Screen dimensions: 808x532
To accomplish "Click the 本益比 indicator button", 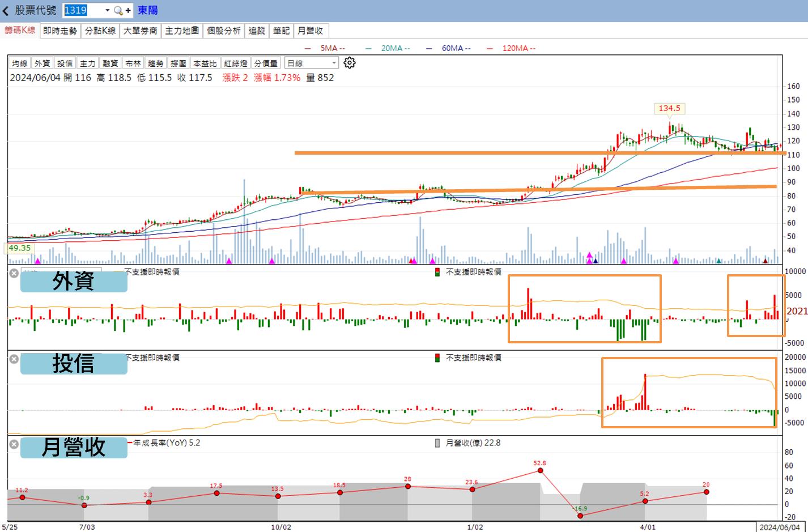I will click(x=205, y=63).
